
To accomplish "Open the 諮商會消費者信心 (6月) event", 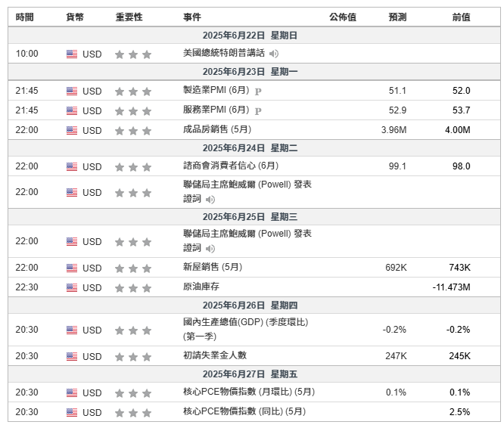I will [231, 166].
